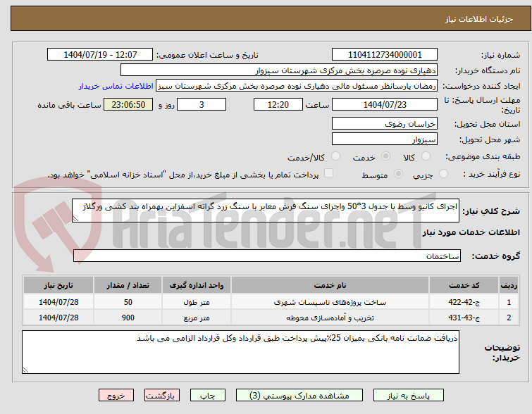The height and width of the screenshot is (414, 532).
Task: Click service code ج-43-431 cell
Action: point(464,318)
